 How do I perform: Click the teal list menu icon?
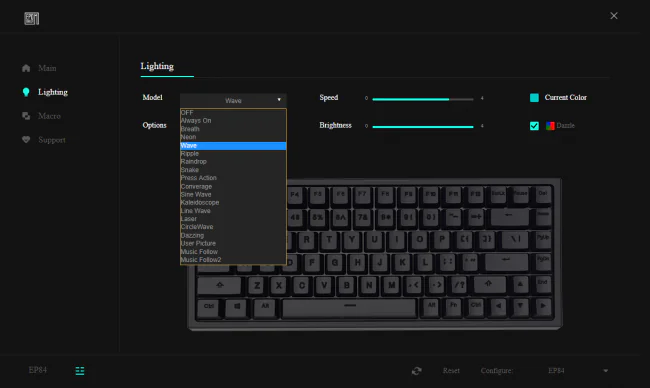pos(80,371)
